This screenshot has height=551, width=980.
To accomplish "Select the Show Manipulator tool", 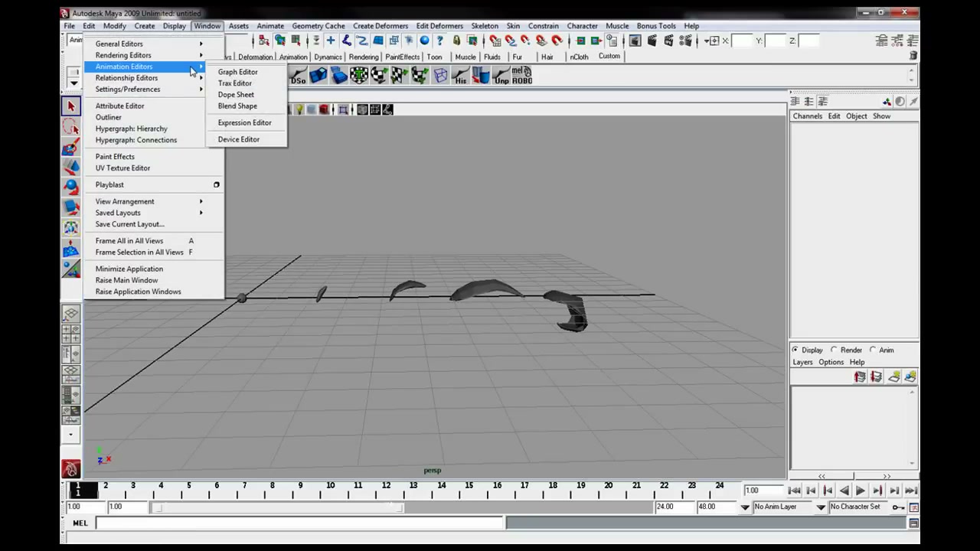I will 71,269.
